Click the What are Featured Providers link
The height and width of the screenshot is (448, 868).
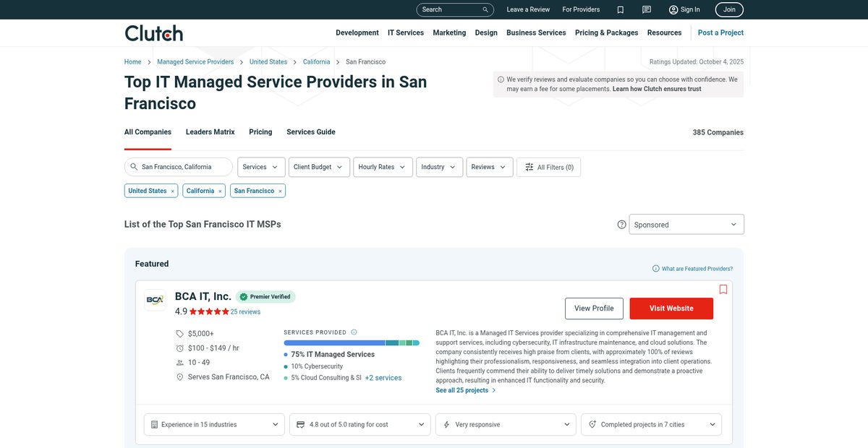692,269
